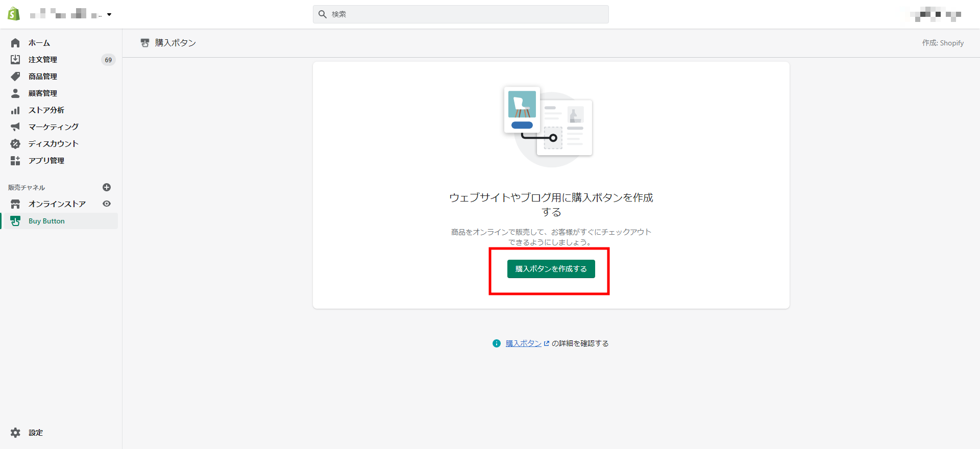Click the ストア分析 bar chart icon
Screen dimensions: 980x449
pyautogui.click(x=15, y=110)
